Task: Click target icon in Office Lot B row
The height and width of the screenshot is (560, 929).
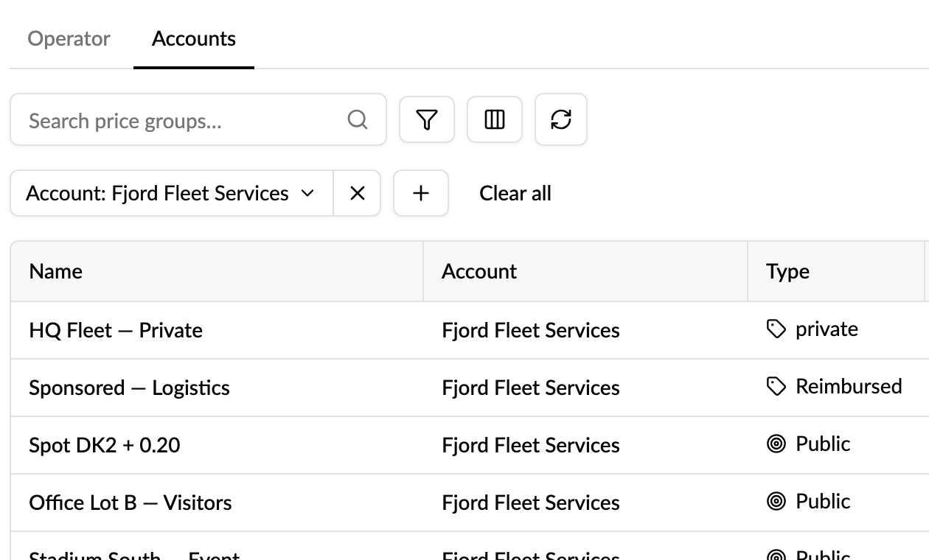Action: pyautogui.click(x=776, y=502)
